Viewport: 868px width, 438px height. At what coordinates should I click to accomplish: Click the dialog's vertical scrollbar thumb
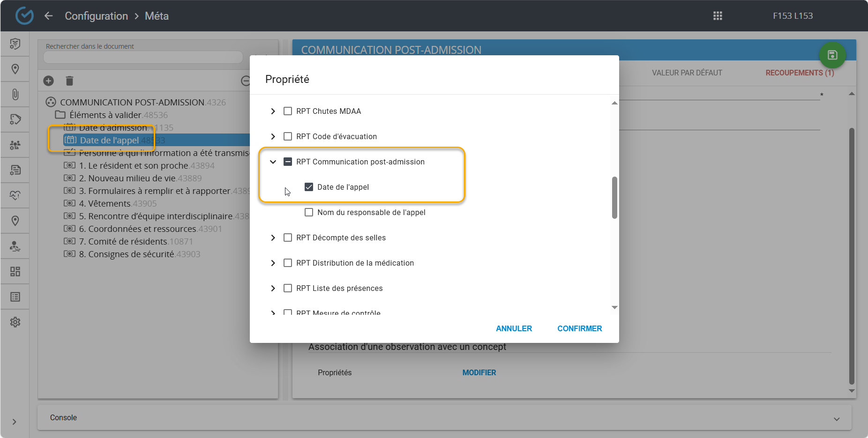pyautogui.click(x=614, y=197)
